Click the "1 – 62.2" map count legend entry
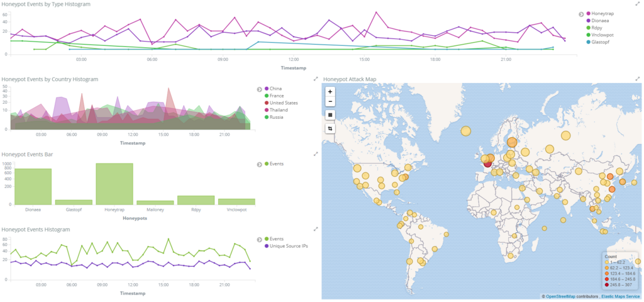The image size is (644, 302). (616, 262)
